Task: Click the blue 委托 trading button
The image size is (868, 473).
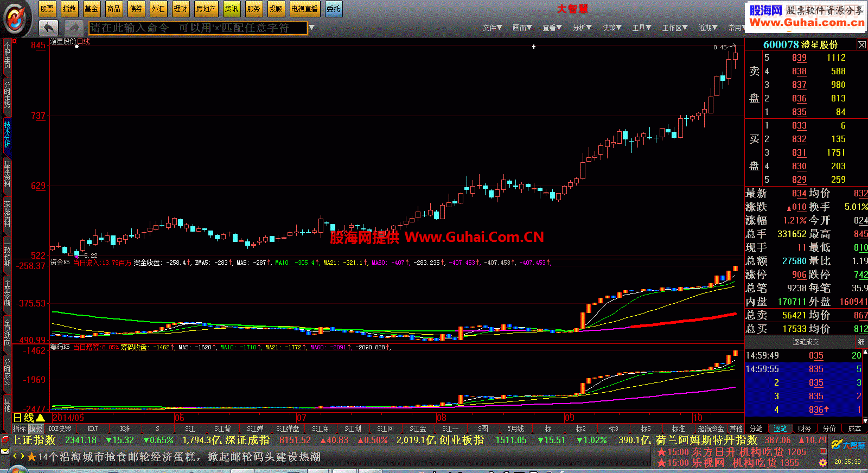Action: pos(334,9)
